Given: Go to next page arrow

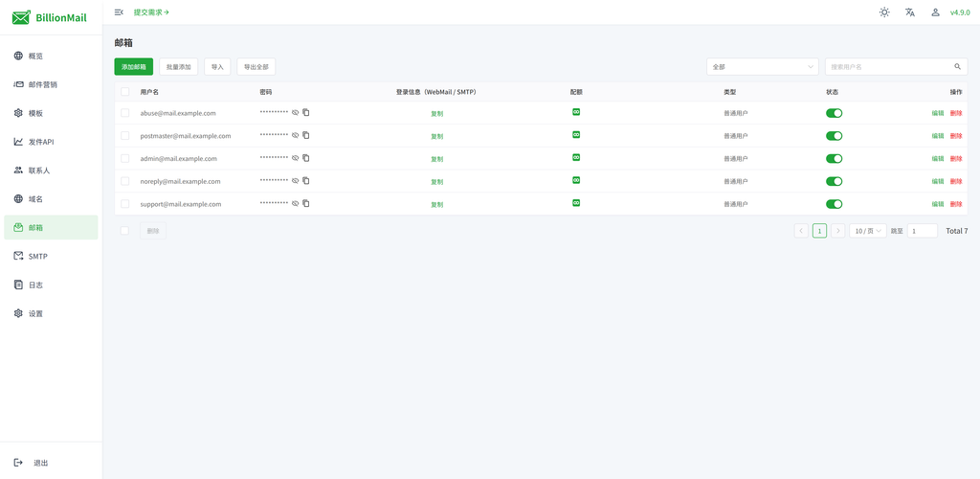Looking at the screenshot, I should (x=837, y=231).
